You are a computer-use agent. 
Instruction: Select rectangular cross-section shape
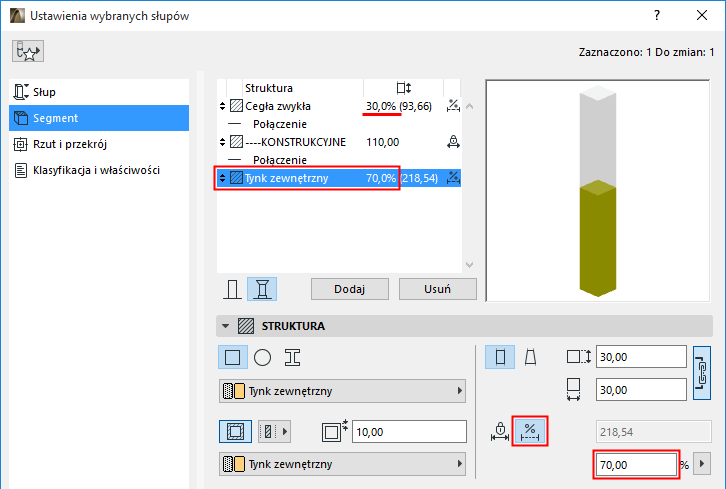[x=232, y=357]
